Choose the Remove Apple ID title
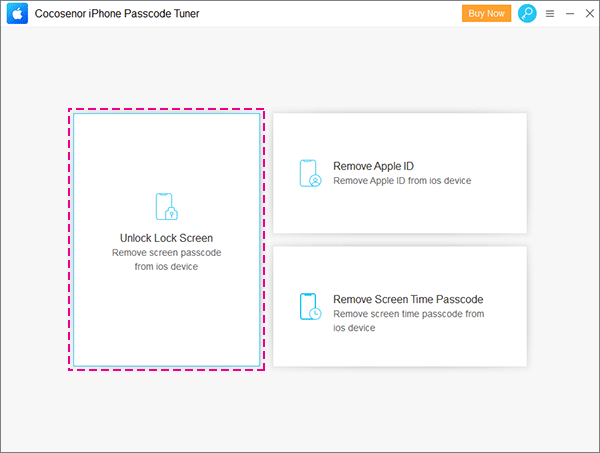This screenshot has height=453, width=600. (373, 166)
